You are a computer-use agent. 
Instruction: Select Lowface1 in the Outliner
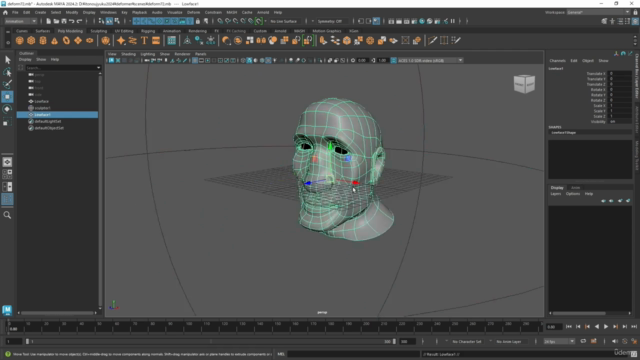pyautogui.click(x=57, y=115)
